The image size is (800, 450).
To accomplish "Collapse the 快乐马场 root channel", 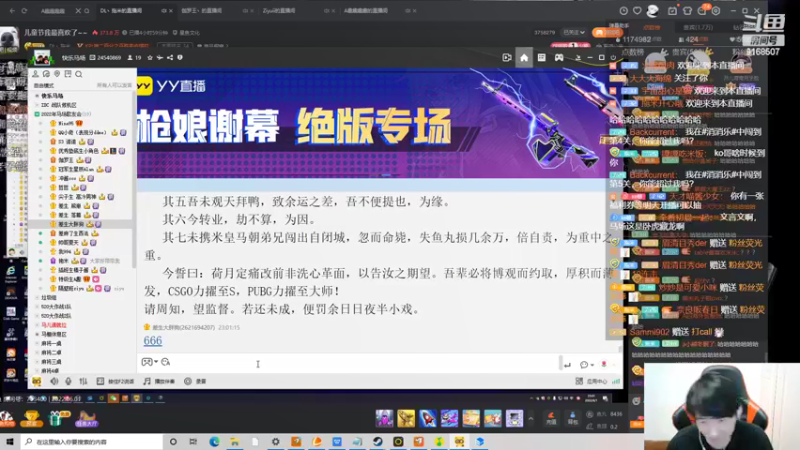I will tap(37, 95).
